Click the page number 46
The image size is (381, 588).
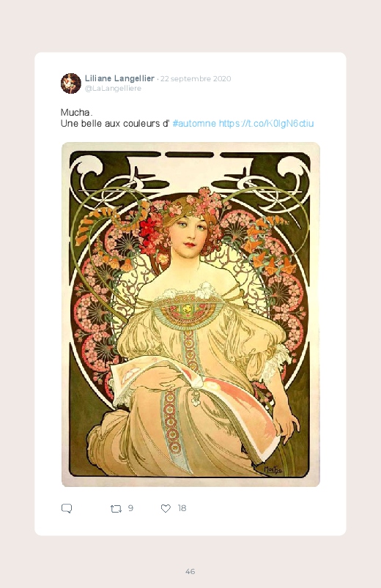click(x=190, y=571)
